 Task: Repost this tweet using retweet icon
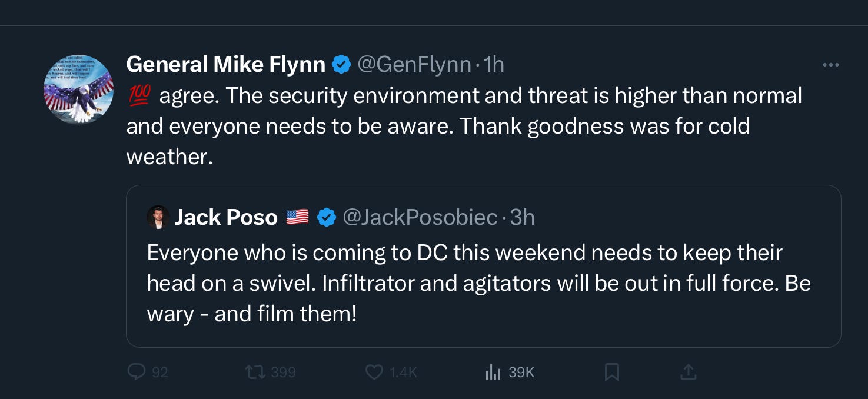tap(255, 372)
